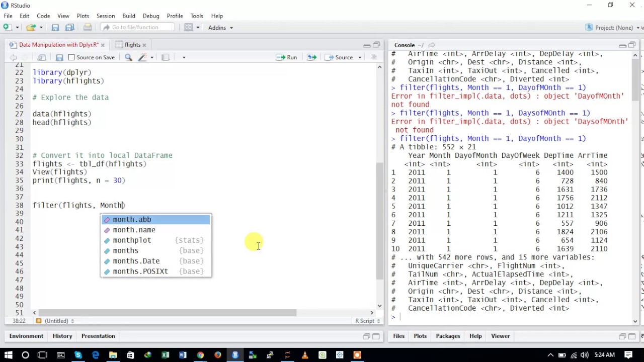Image resolution: width=644 pixels, height=362 pixels.
Task: Maximize the Files pane
Action: [632, 336]
